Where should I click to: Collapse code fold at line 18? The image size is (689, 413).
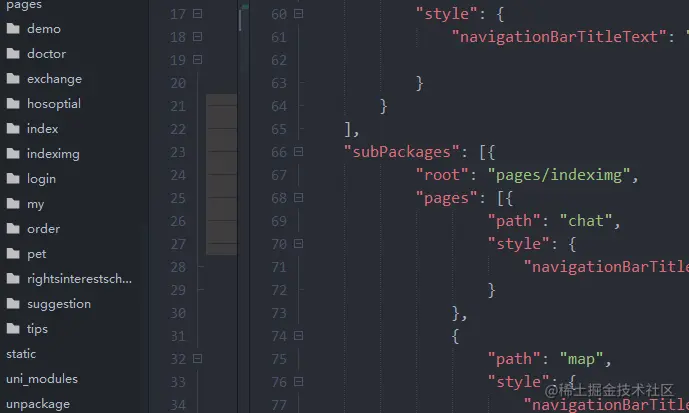[198, 36]
